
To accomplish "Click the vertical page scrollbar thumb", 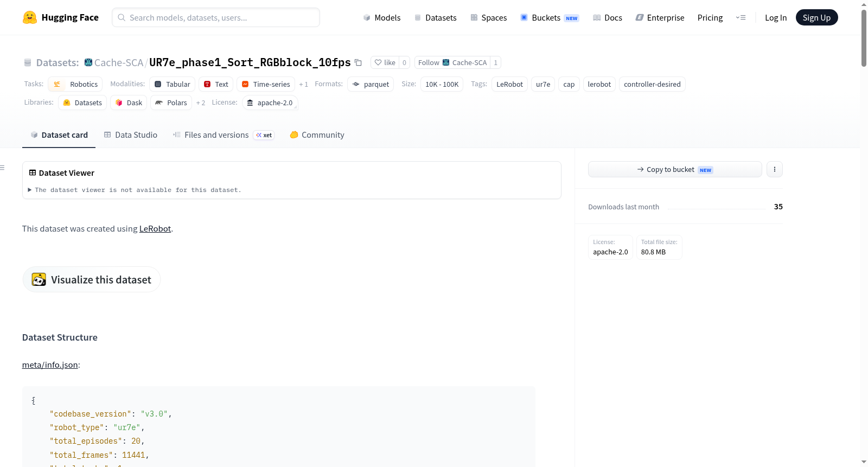I will (x=864, y=38).
